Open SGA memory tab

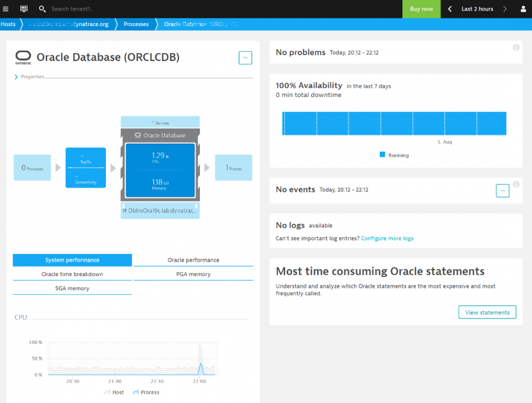click(x=72, y=289)
